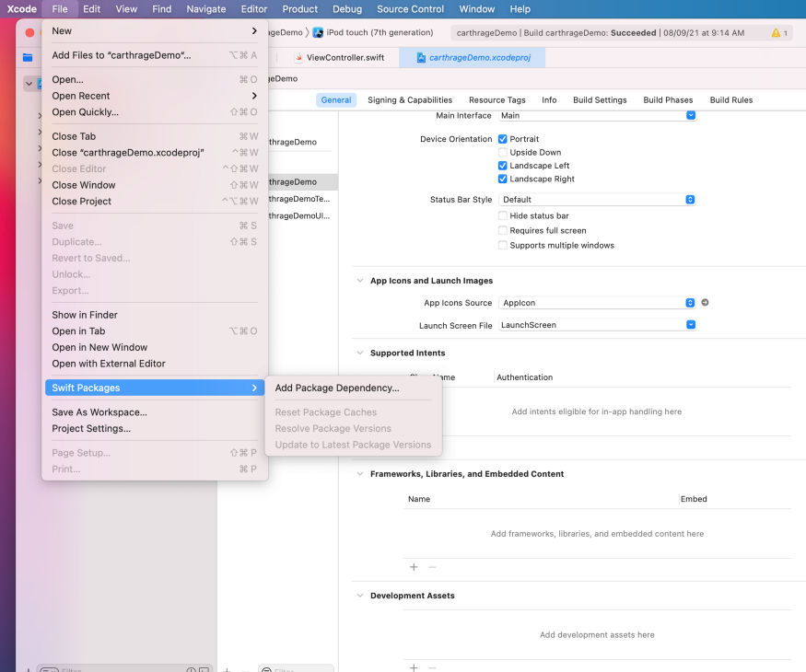Switch to Resource Tags tab
Image resolution: width=806 pixels, height=672 pixels.
tap(497, 100)
